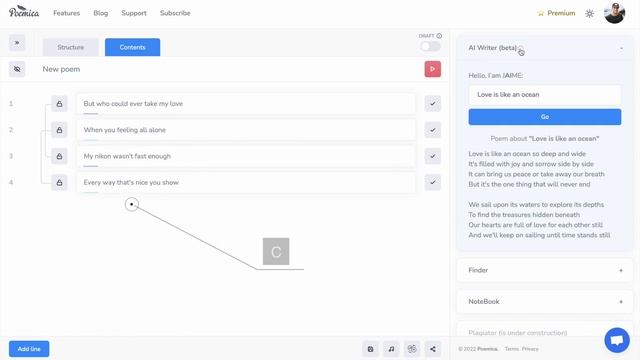640x360 pixels.
Task: Open the Blog page
Action: coord(100,13)
